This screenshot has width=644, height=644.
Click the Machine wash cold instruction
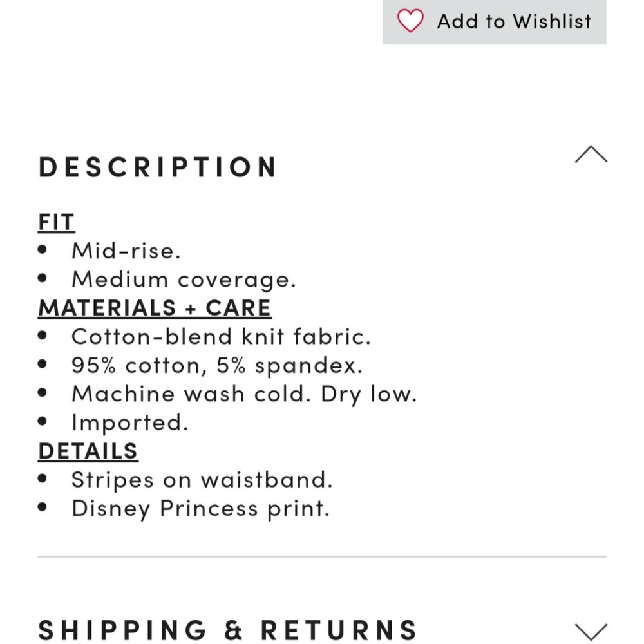point(244,393)
